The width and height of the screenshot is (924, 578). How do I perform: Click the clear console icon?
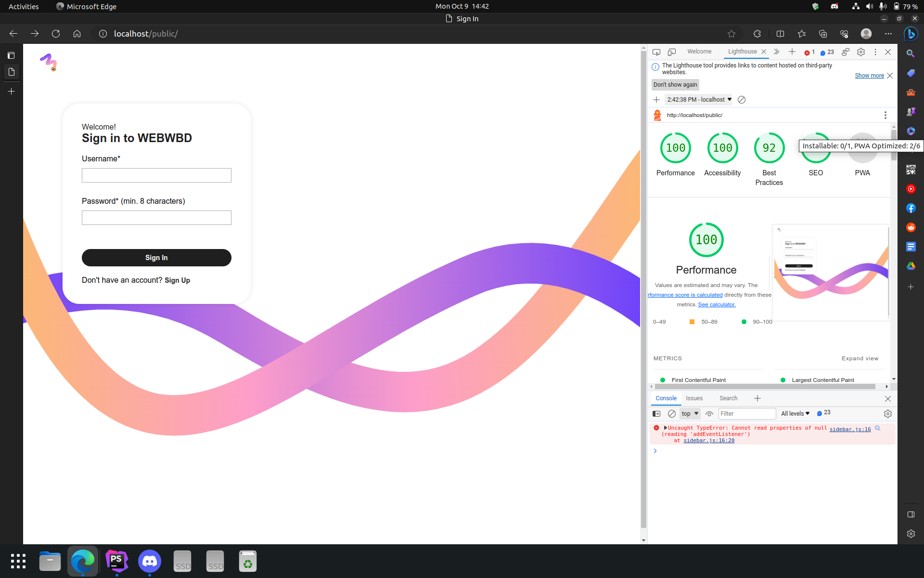(672, 414)
